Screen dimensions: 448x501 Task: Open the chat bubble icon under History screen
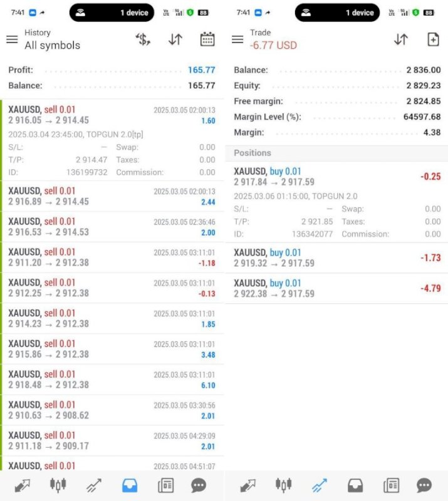click(x=199, y=485)
